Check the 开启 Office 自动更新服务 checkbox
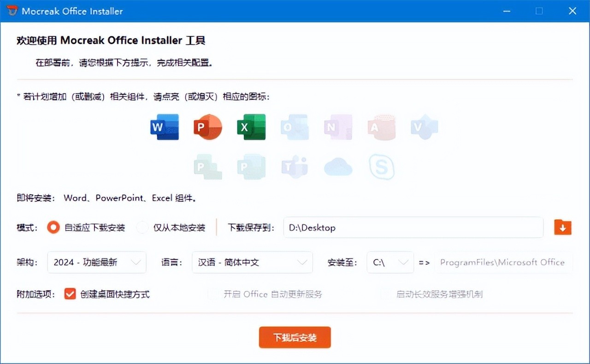 pos(213,294)
